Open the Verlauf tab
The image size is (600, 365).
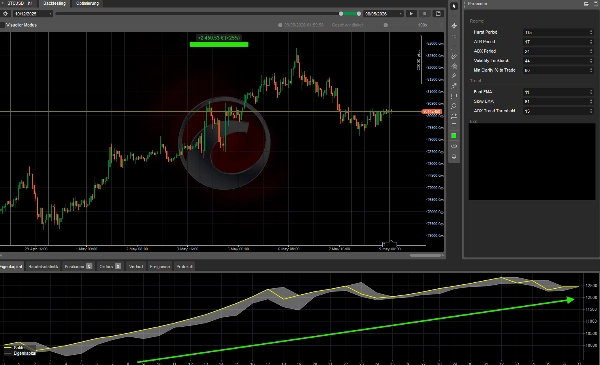[135, 266]
